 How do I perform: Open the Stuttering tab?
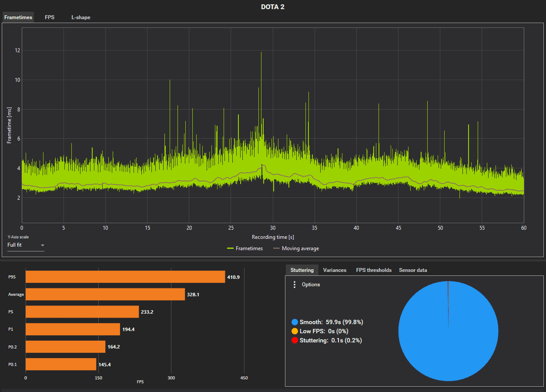302,270
